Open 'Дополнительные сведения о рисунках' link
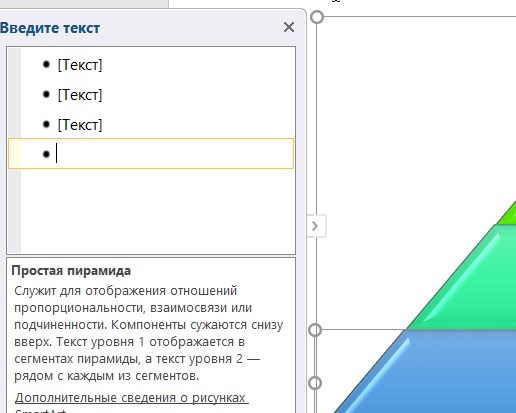516x413 pixels. pos(131,398)
